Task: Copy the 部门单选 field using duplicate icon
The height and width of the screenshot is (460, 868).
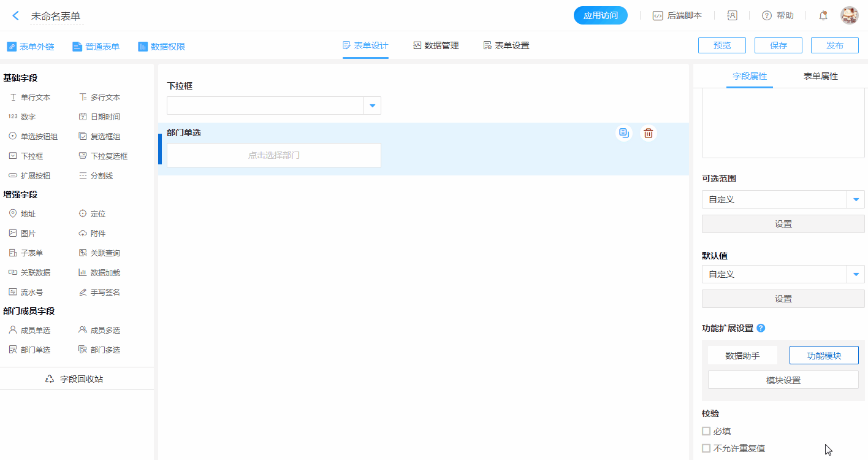Action: coord(623,133)
